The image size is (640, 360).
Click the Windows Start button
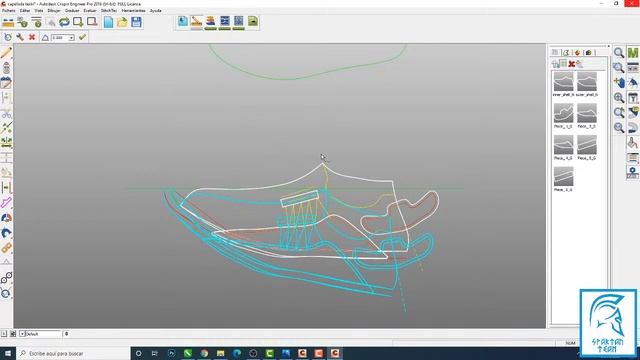[8, 353]
